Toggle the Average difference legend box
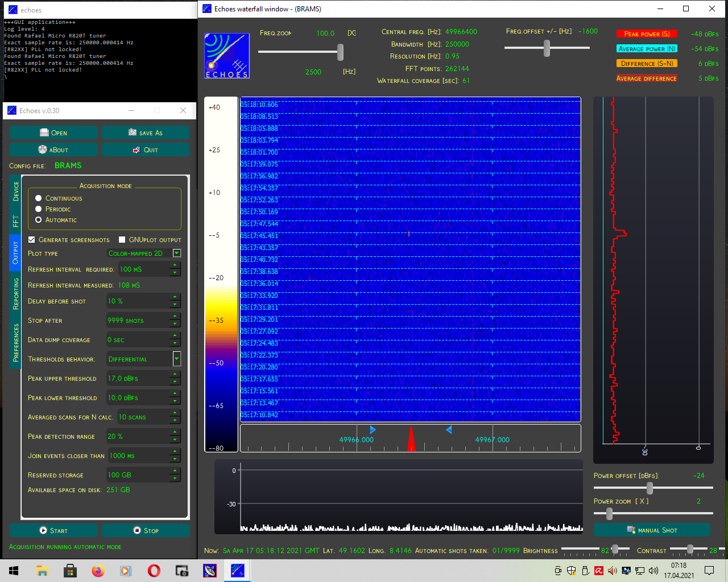The image size is (728, 582). [647, 78]
